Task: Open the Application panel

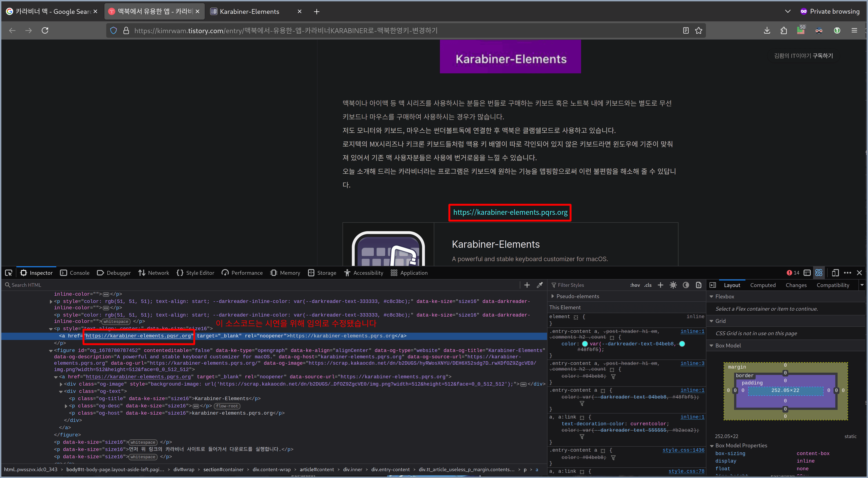Action: [409, 273]
